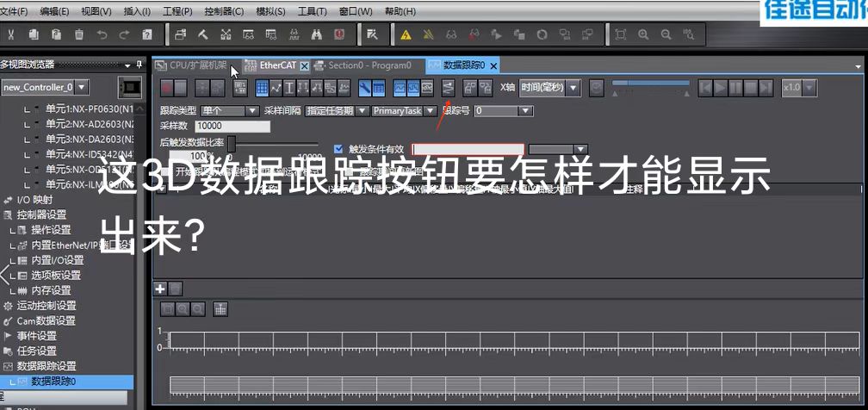Click the binoculars search icon in toolbar
This screenshot has height=410, width=868.
pyautogui.click(x=316, y=34)
